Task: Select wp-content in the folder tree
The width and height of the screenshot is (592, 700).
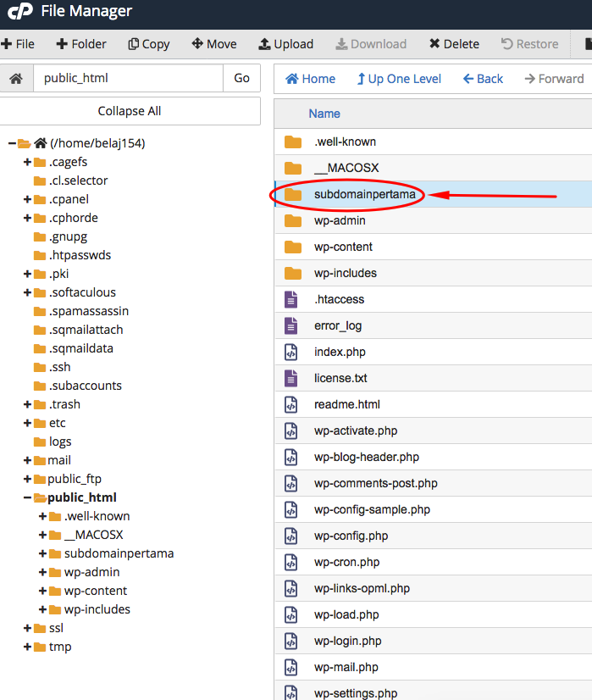Action: click(x=96, y=591)
